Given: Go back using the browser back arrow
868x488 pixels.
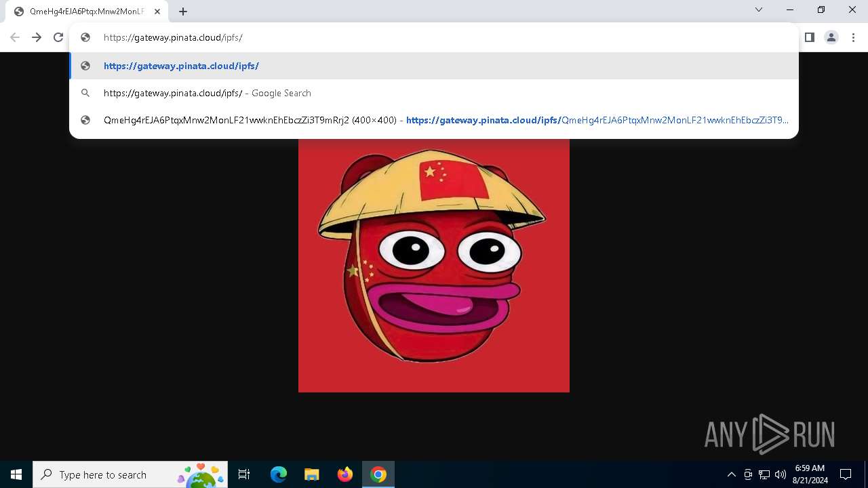Looking at the screenshot, I should 15,37.
